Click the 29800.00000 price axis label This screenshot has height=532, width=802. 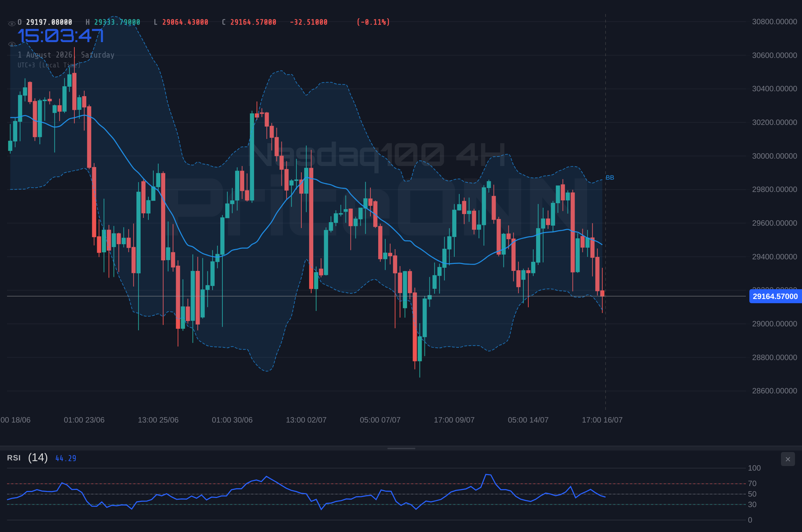[775, 189]
